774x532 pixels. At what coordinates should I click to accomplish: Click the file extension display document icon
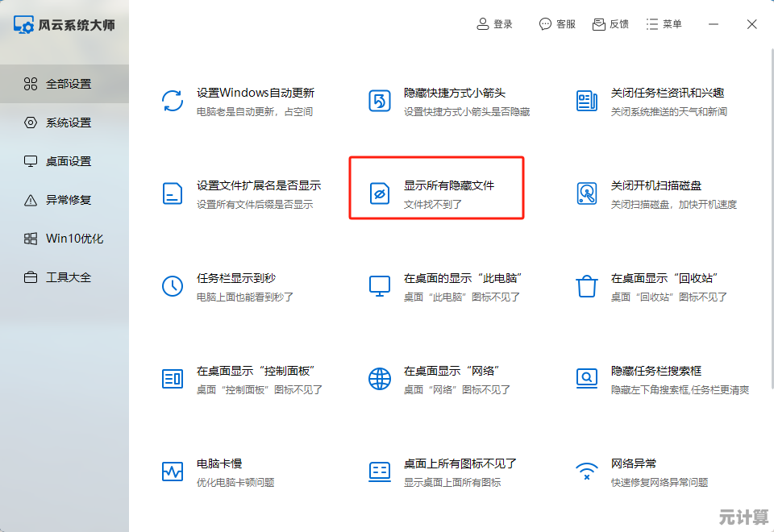(x=173, y=193)
